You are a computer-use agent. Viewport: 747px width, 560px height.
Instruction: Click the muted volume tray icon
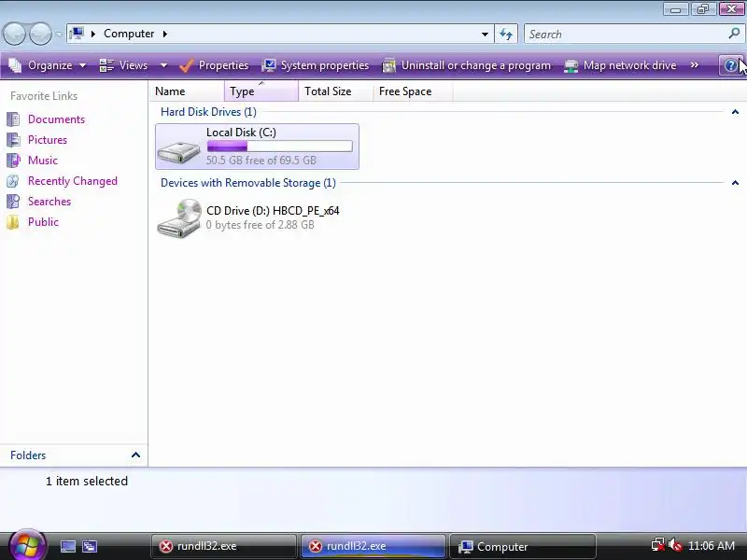tap(674, 545)
